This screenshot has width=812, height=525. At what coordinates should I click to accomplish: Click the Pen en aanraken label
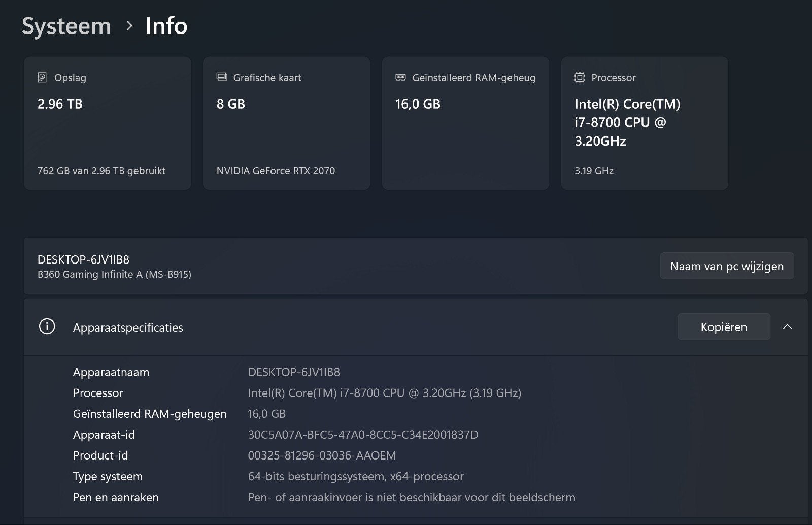pyautogui.click(x=116, y=497)
